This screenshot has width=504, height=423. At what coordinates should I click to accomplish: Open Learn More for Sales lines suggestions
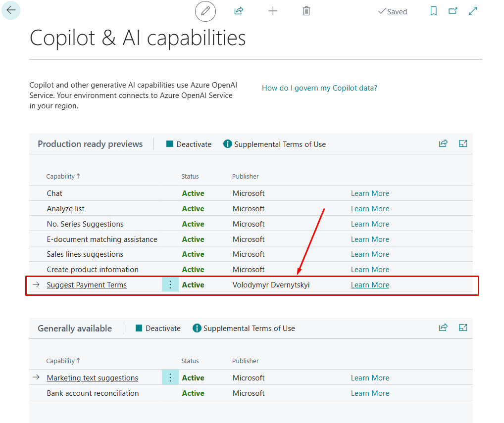pos(370,254)
